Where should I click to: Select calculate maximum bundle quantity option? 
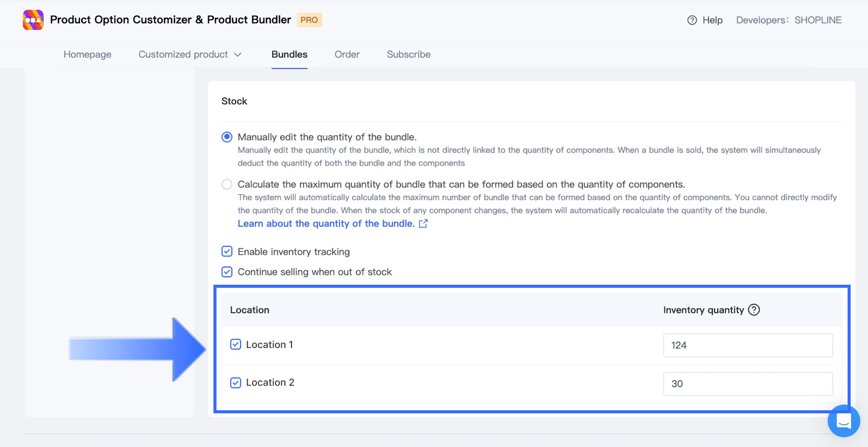click(227, 184)
